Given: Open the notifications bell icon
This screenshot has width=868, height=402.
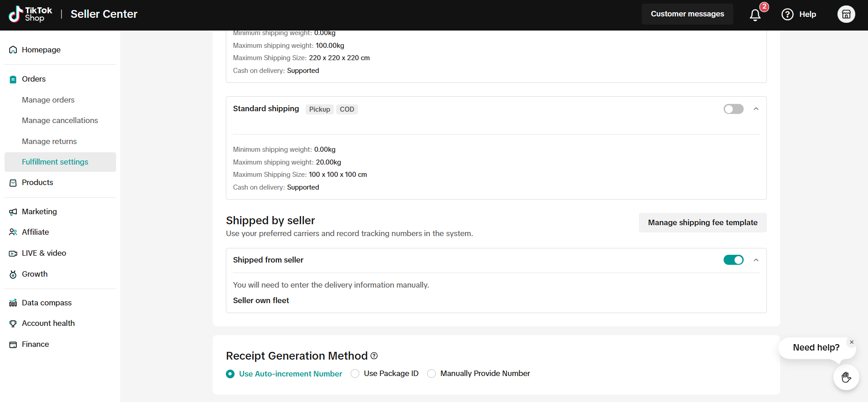Looking at the screenshot, I should (755, 15).
